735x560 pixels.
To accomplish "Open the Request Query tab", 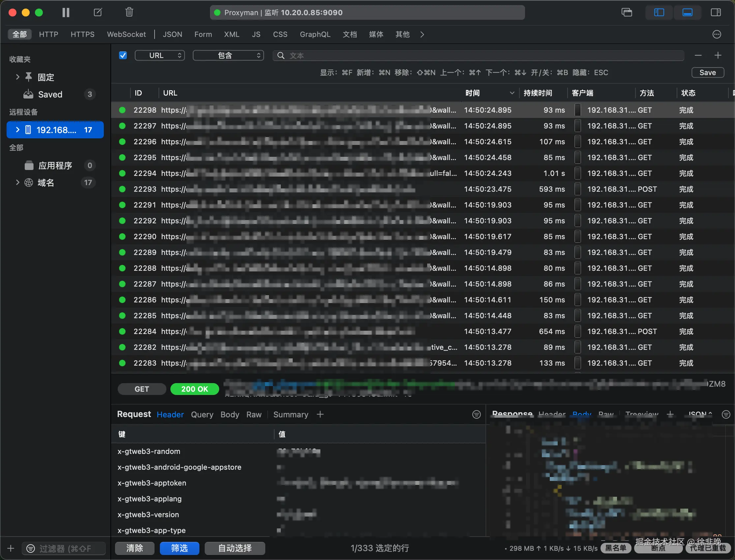I will coord(202,414).
